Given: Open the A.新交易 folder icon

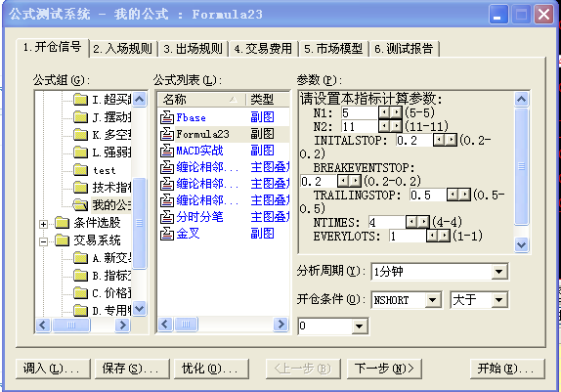Looking at the screenshot, I should click(x=80, y=258).
